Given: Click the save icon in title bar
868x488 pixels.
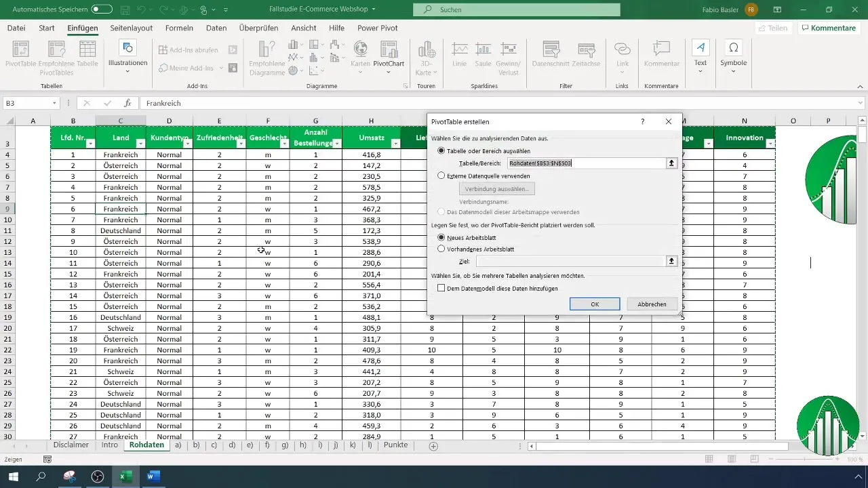Looking at the screenshot, I should point(126,9).
